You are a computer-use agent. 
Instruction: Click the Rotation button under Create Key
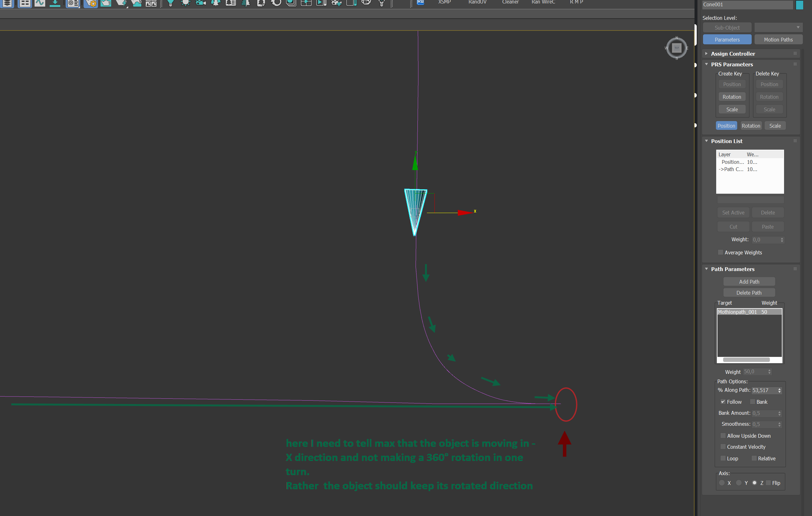coord(732,97)
